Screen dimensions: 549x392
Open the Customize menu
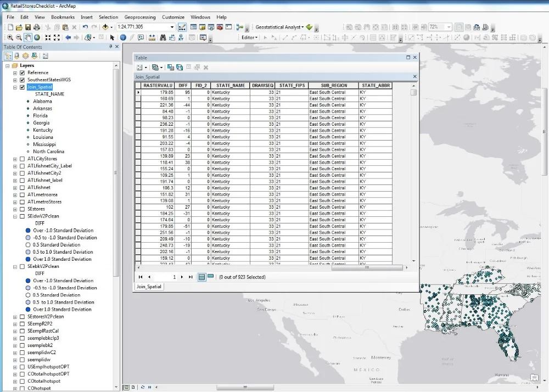[173, 17]
